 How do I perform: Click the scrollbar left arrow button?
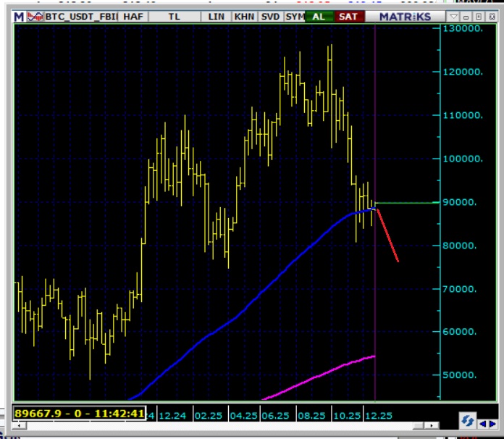coord(17,425)
